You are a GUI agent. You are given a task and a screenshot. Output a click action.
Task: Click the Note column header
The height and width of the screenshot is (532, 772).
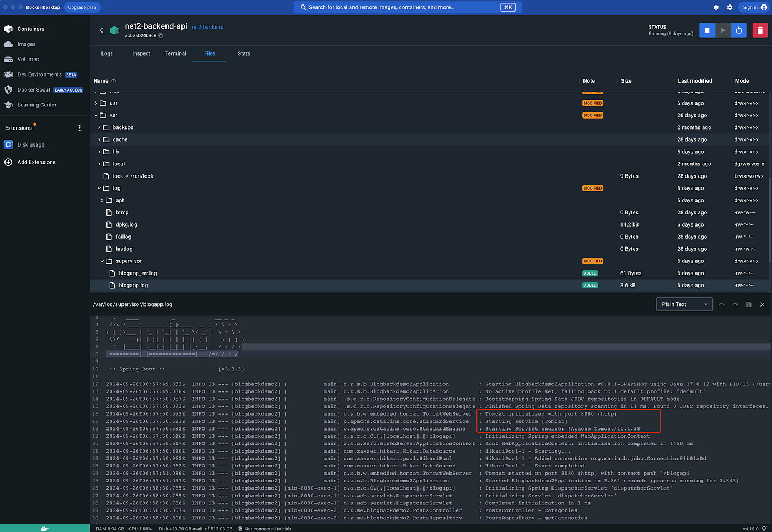coord(589,81)
